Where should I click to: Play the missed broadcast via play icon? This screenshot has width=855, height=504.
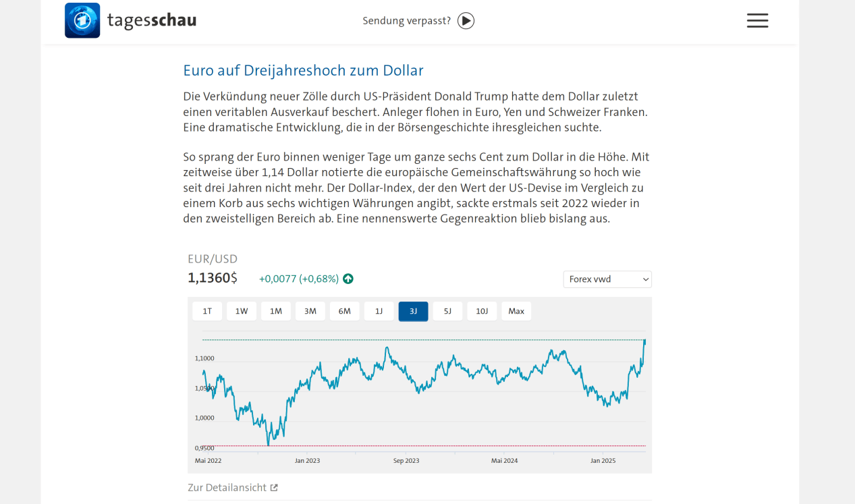tap(466, 21)
